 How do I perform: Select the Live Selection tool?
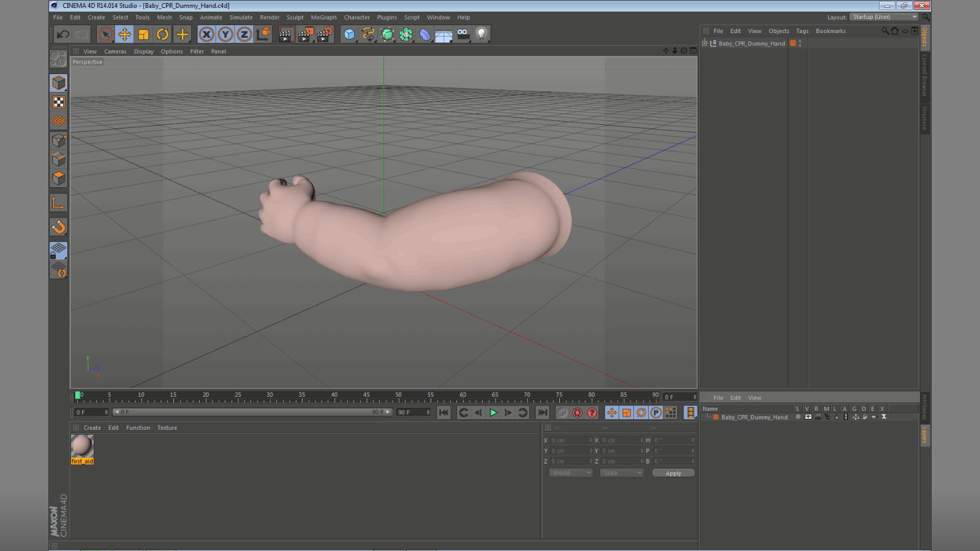tap(105, 34)
